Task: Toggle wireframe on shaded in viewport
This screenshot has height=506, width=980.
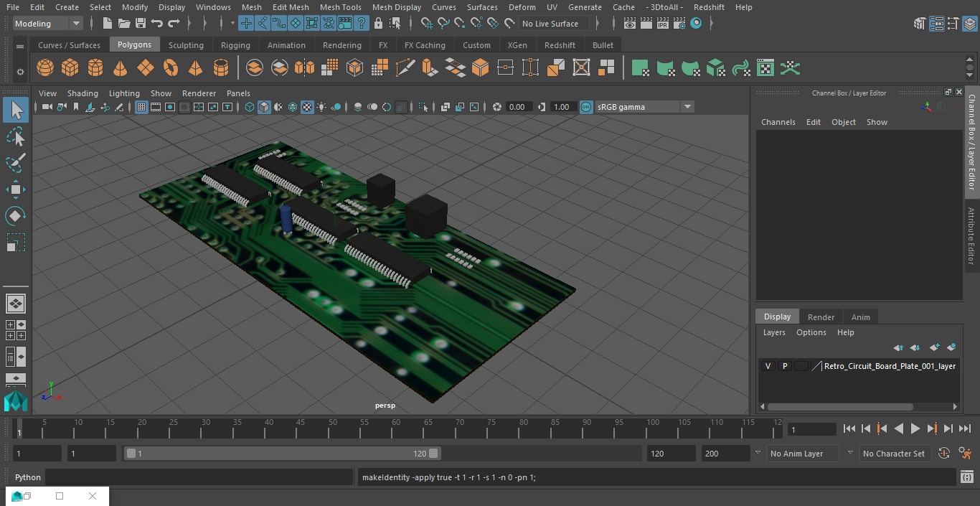Action: (x=293, y=107)
